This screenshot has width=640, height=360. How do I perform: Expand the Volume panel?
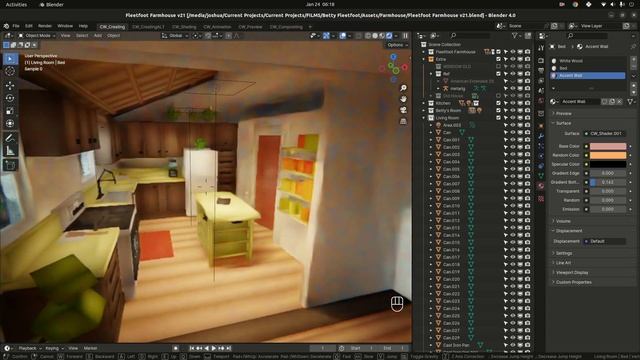[563, 221]
